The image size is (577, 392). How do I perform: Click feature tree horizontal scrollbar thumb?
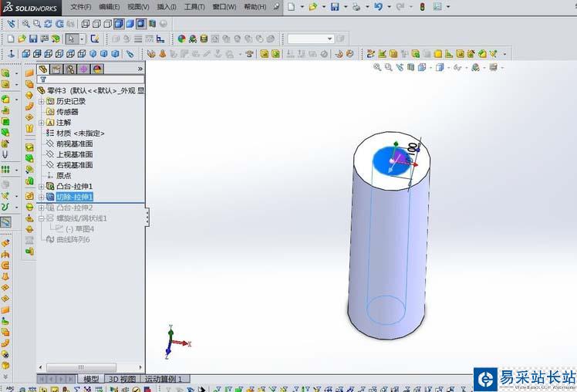[81, 367]
